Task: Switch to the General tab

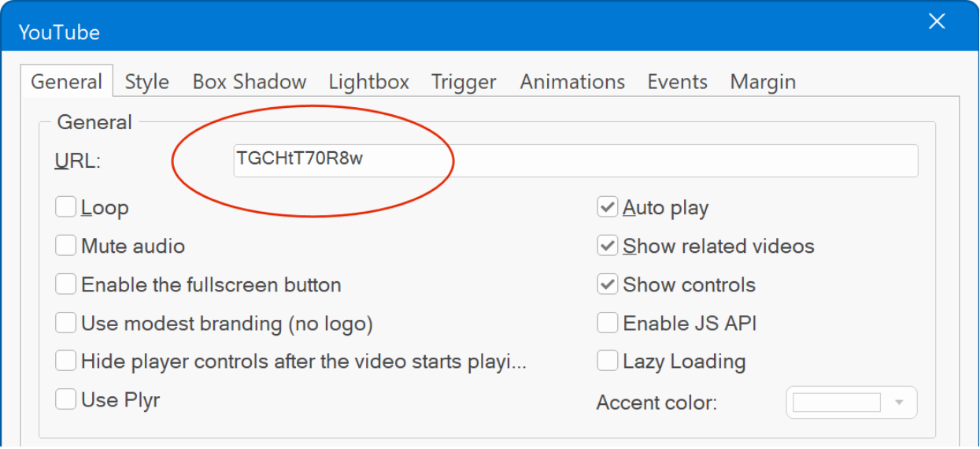Action: tap(67, 82)
